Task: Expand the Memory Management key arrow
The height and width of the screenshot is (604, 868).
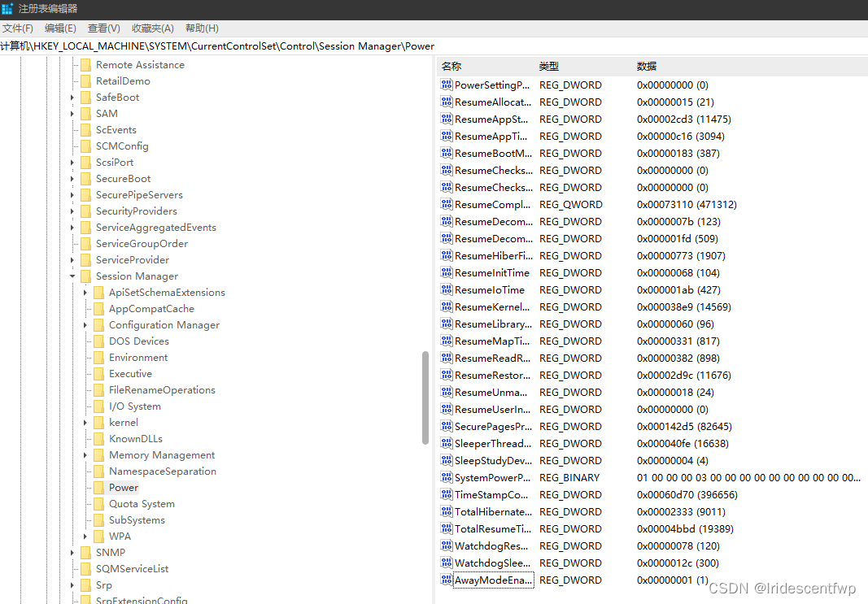Action: pos(85,455)
